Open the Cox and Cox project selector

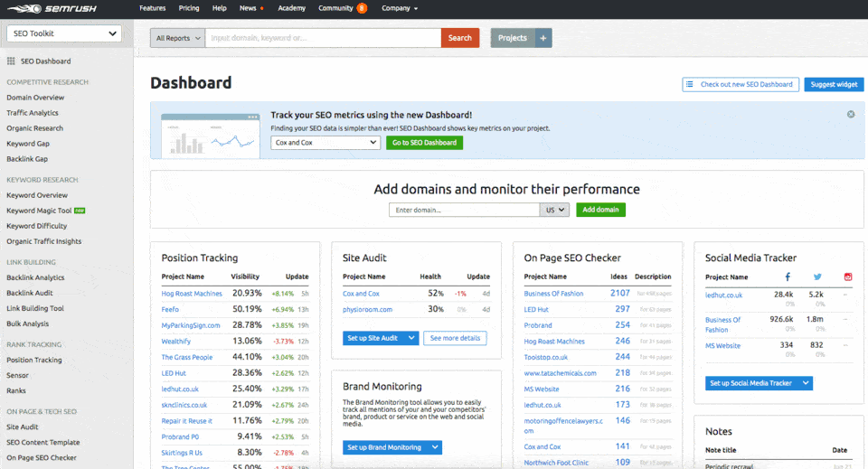[x=325, y=143]
